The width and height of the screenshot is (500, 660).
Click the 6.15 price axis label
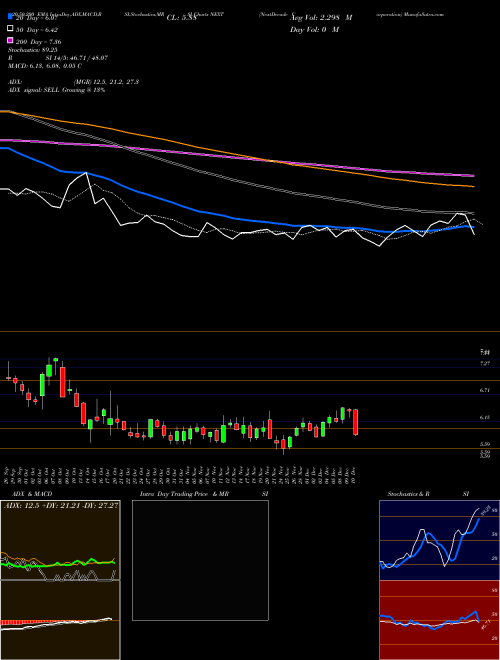[x=484, y=417]
